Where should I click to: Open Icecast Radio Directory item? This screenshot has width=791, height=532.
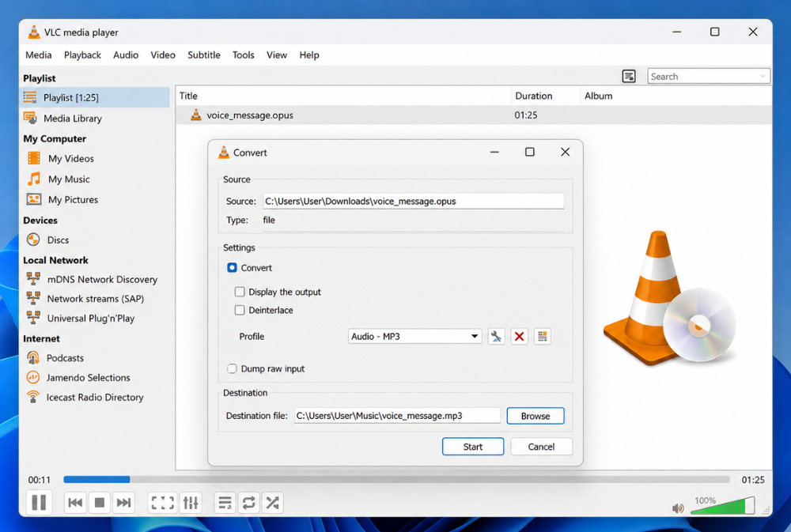(x=96, y=398)
